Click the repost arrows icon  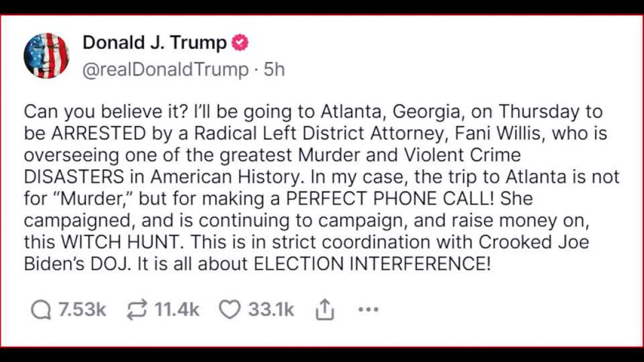tap(137, 310)
